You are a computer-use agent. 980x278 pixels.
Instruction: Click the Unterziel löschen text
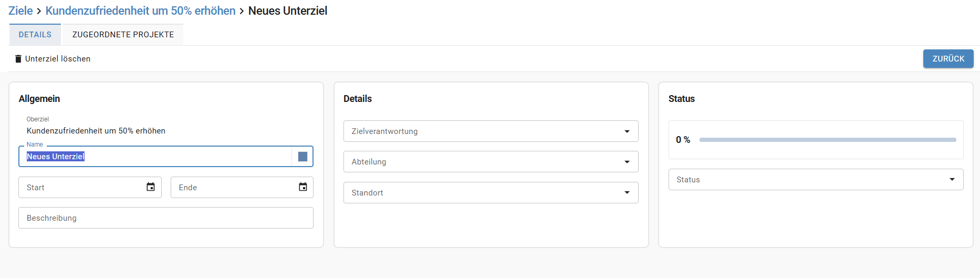[x=58, y=59]
